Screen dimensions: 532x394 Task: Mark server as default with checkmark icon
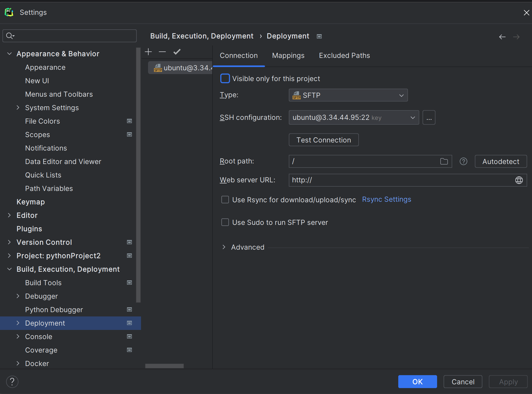point(177,52)
